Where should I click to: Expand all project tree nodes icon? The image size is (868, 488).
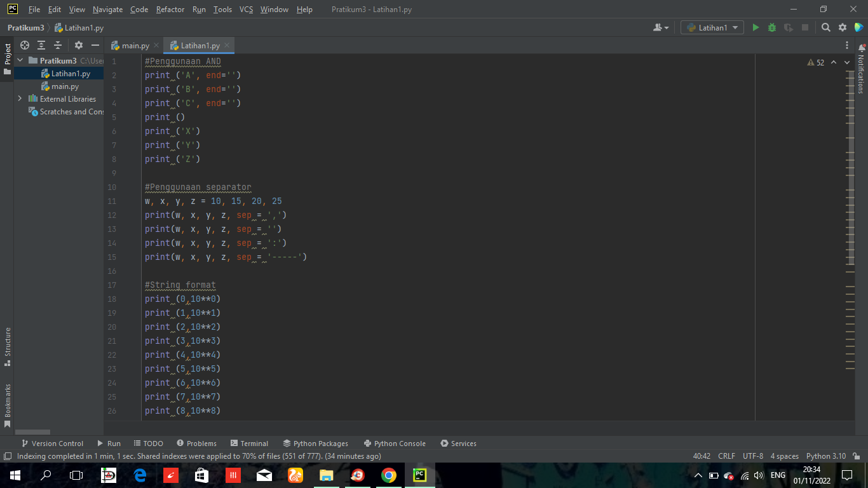tap(41, 45)
